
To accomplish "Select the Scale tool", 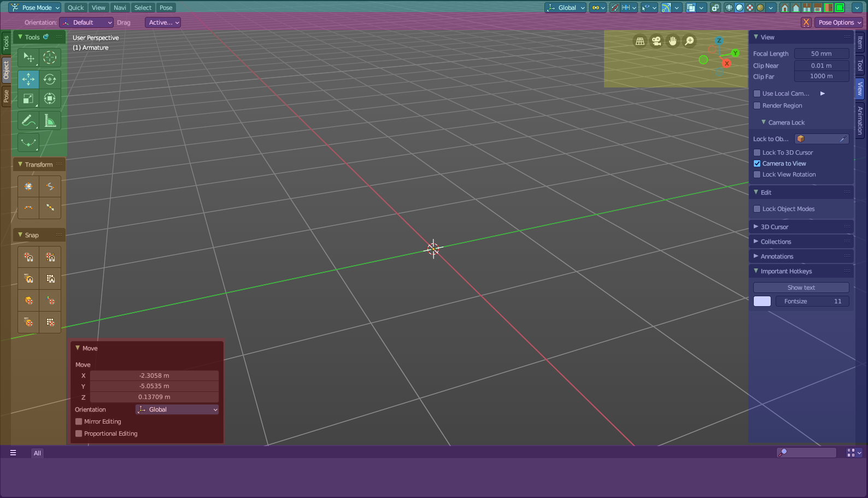I will tap(28, 99).
